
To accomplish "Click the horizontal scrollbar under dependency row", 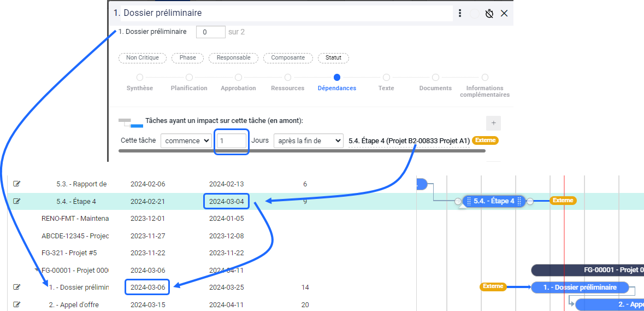I will point(302,151).
